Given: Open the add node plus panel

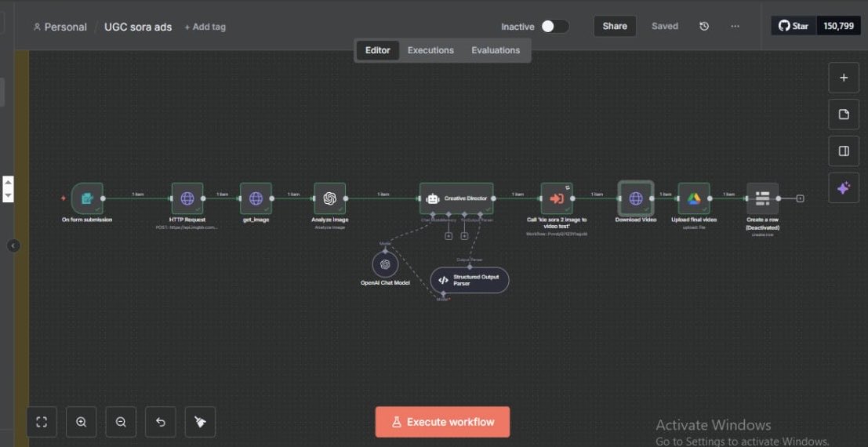Looking at the screenshot, I should [844, 78].
